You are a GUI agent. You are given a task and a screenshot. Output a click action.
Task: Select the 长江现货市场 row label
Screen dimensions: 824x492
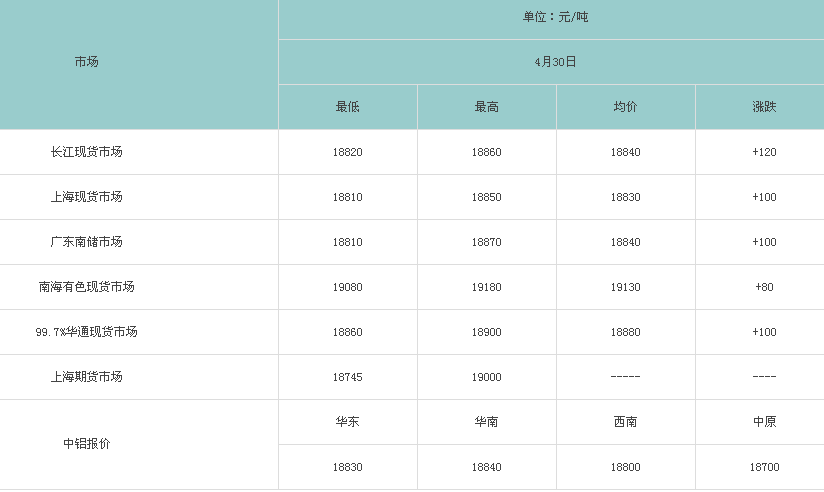86,152
